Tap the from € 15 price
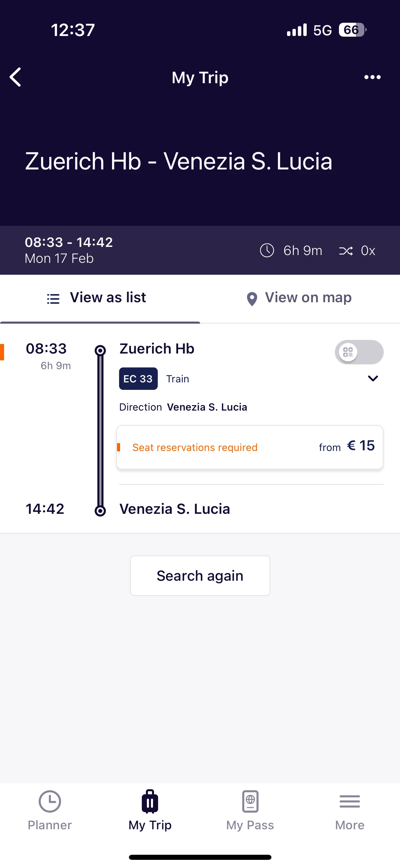 pyautogui.click(x=347, y=446)
